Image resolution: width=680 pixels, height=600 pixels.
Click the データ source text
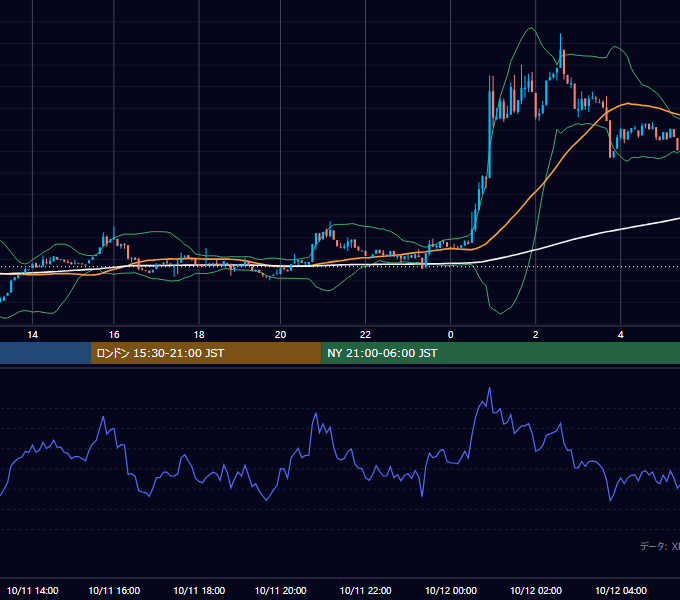tap(660, 546)
